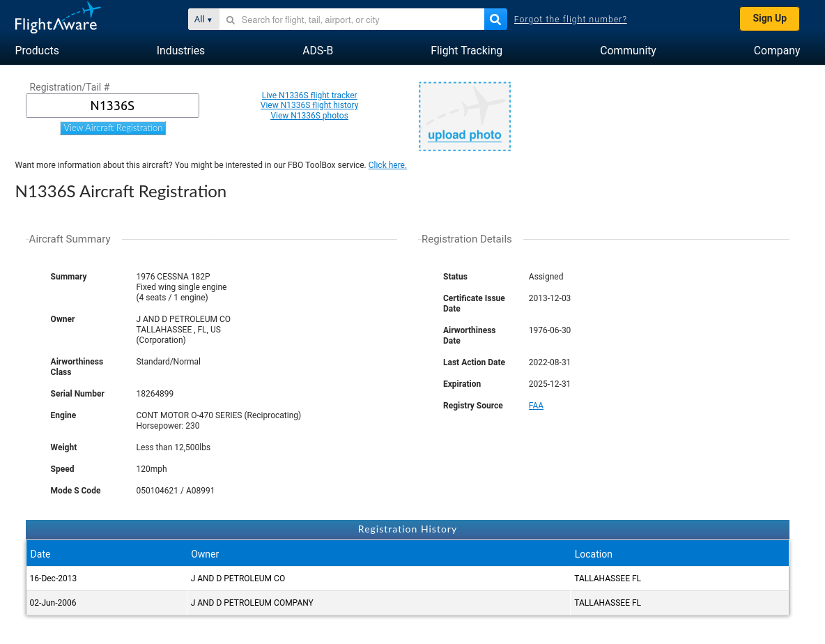This screenshot has height=644, width=825.
Task: Select the last action date 2022-08-31
Action: pos(549,362)
